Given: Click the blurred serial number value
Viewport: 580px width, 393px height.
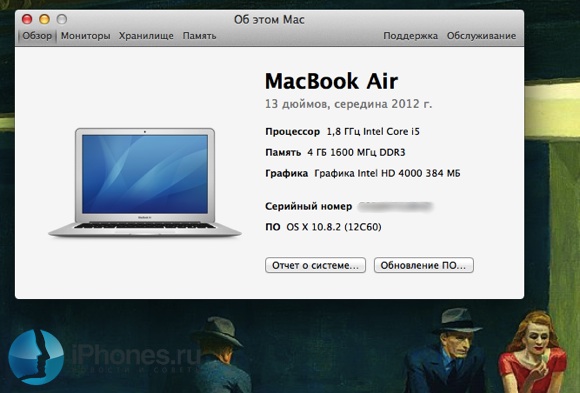Looking at the screenshot, I should (395, 206).
